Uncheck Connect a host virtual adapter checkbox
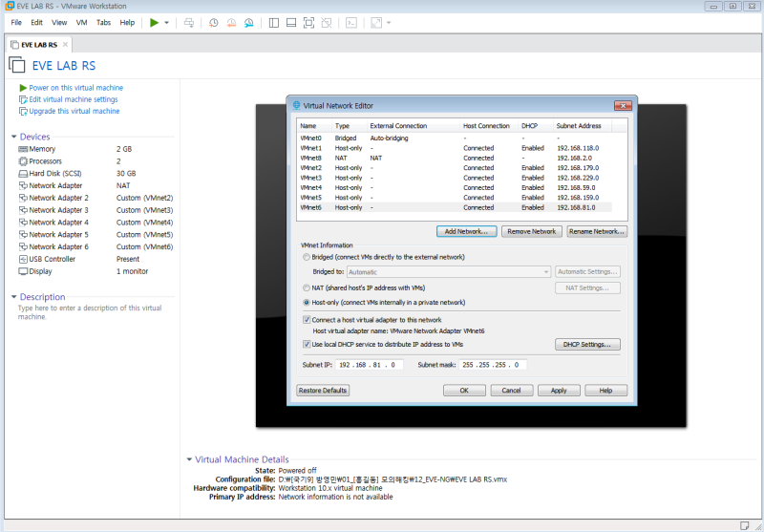The width and height of the screenshot is (764, 532). point(307,320)
